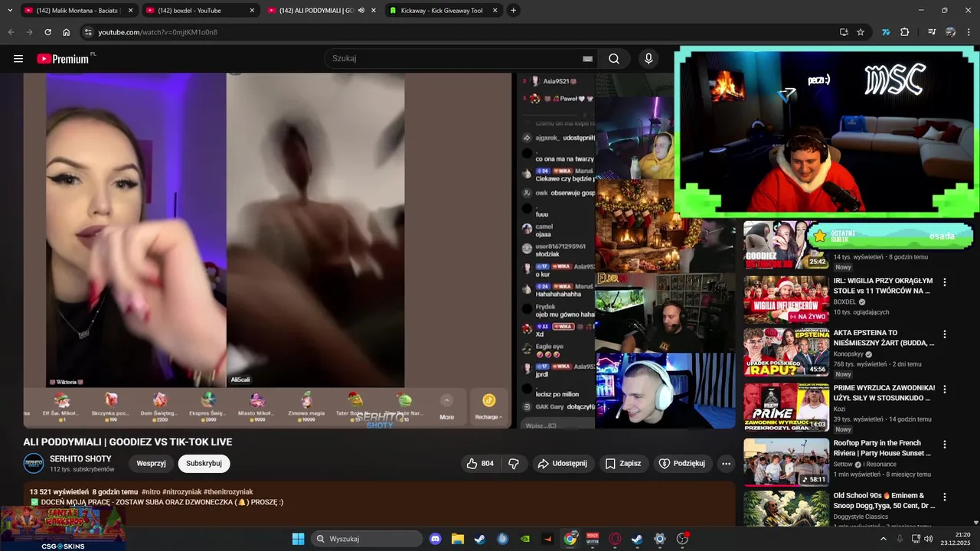Like the video with thumbs up 804
Screen dimensions: 980x551
pyautogui.click(x=480, y=463)
